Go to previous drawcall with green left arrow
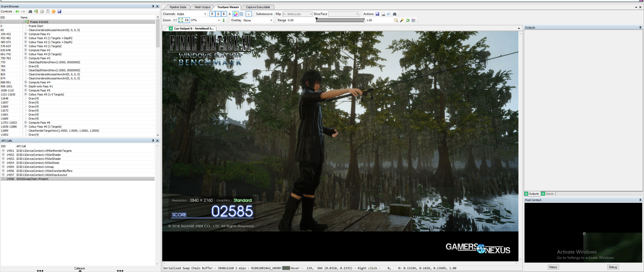The height and width of the screenshot is (272, 644). tap(17, 11)
